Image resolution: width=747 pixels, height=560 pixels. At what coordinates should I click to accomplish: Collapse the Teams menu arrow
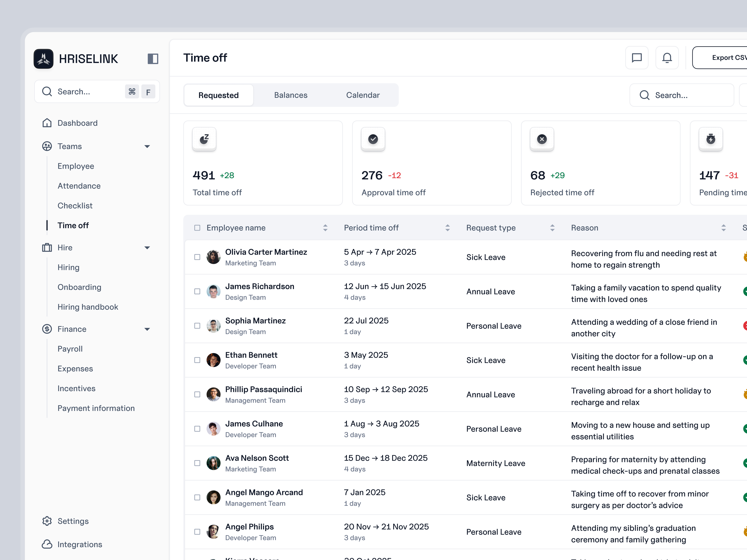click(147, 147)
